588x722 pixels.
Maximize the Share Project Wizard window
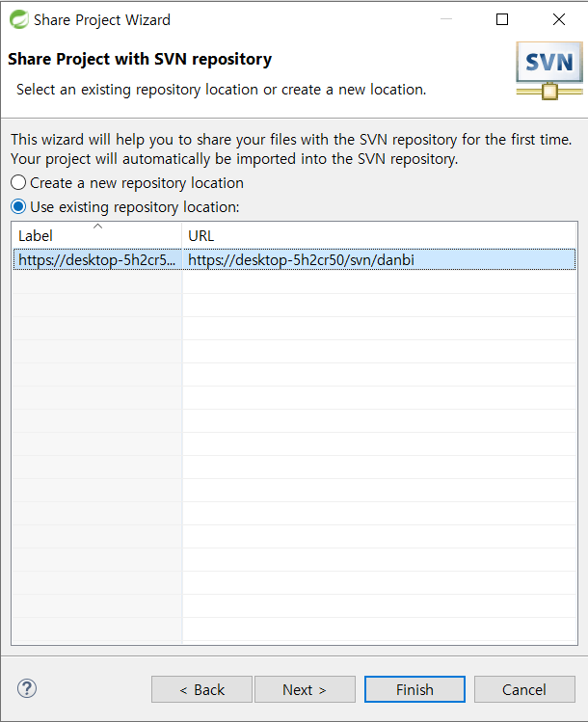coord(502,19)
